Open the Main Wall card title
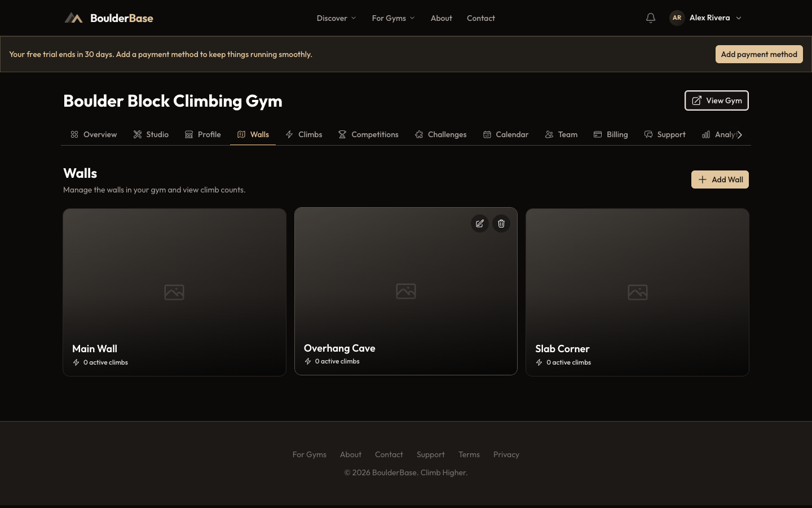This screenshot has height=508, width=812. (95, 349)
